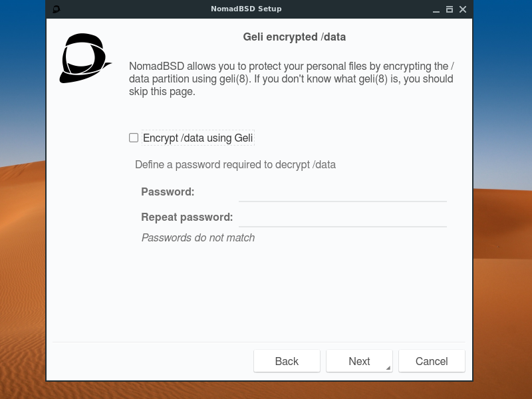Click the Password: label
Image resolution: width=532 pixels, height=399 pixels.
point(168,192)
